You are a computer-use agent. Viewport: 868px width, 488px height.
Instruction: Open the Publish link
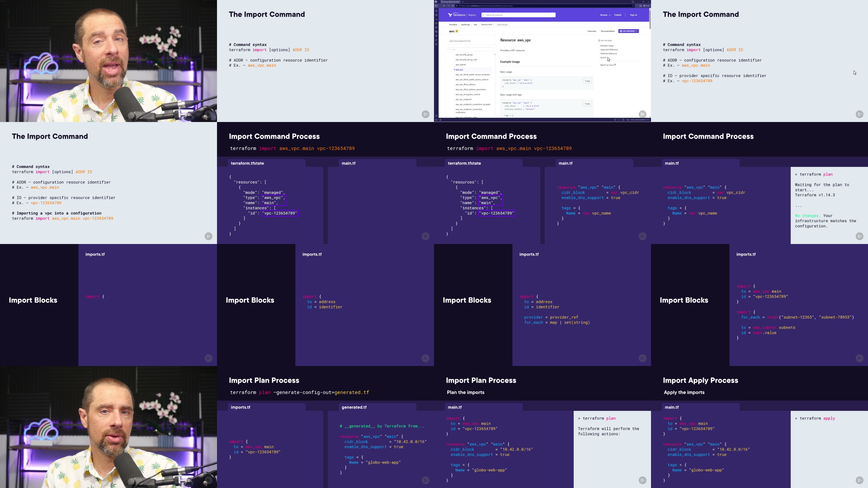click(618, 15)
